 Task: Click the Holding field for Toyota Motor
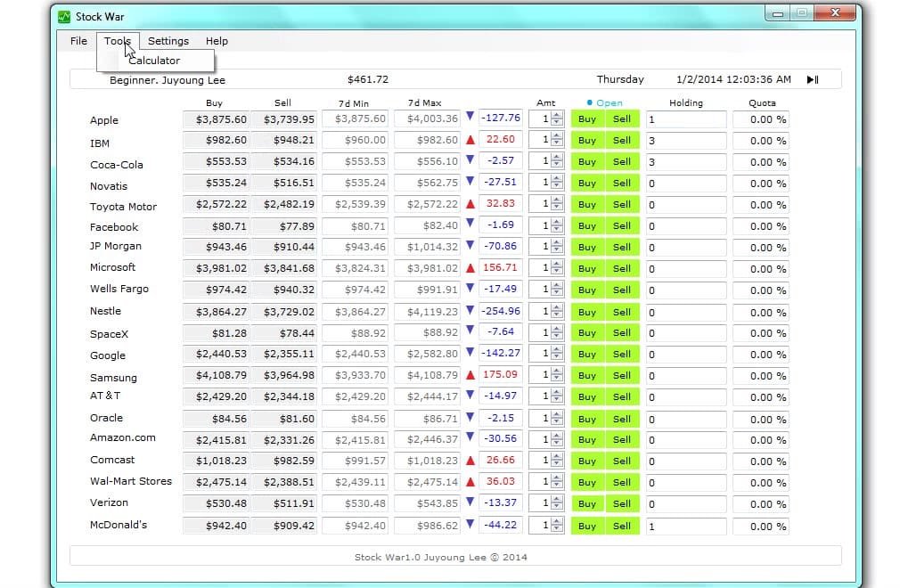click(x=685, y=205)
